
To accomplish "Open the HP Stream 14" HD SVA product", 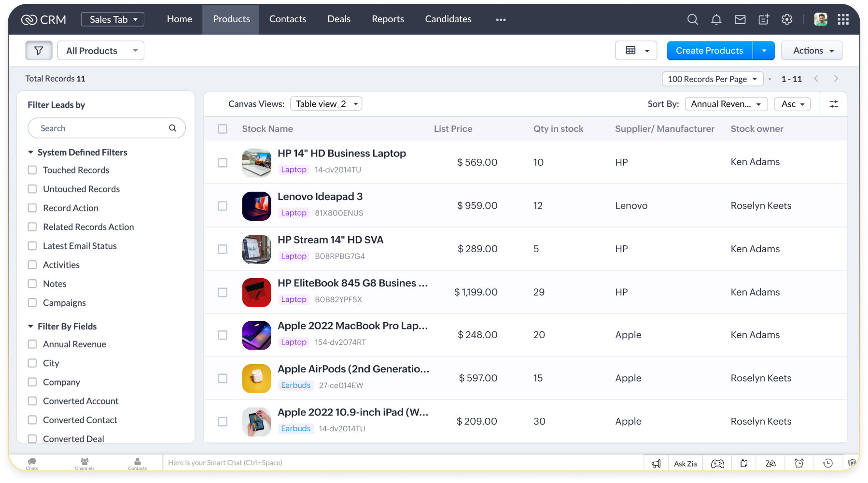I will pyautogui.click(x=330, y=240).
